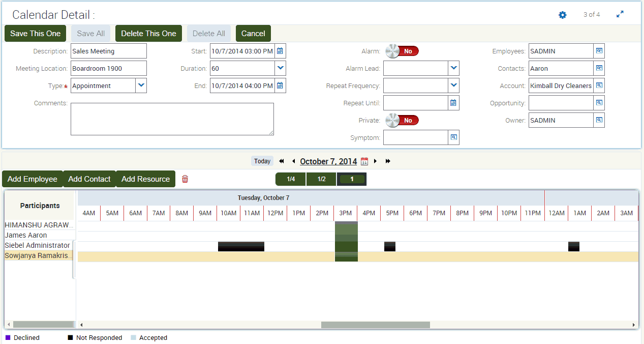Image resolution: width=644 pixels, height=344 pixels.
Task: Enable the Private switch
Action: click(x=402, y=120)
